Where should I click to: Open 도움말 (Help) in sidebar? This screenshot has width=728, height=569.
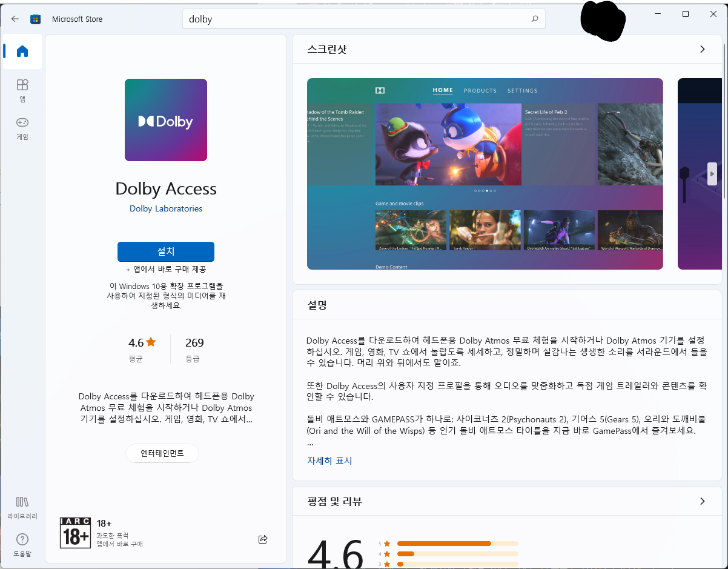[x=22, y=545]
